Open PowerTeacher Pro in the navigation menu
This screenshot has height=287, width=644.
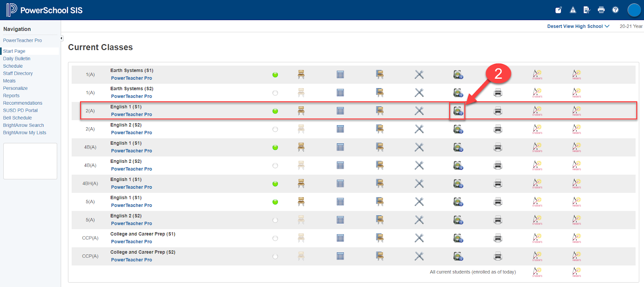coord(23,40)
